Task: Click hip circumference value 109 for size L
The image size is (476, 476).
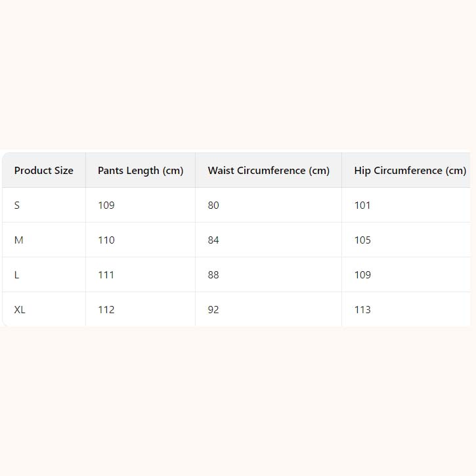Action: tap(362, 275)
